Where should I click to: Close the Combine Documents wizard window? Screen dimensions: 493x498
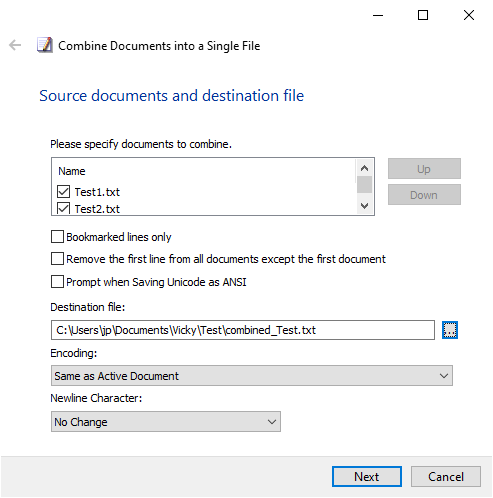(x=469, y=15)
